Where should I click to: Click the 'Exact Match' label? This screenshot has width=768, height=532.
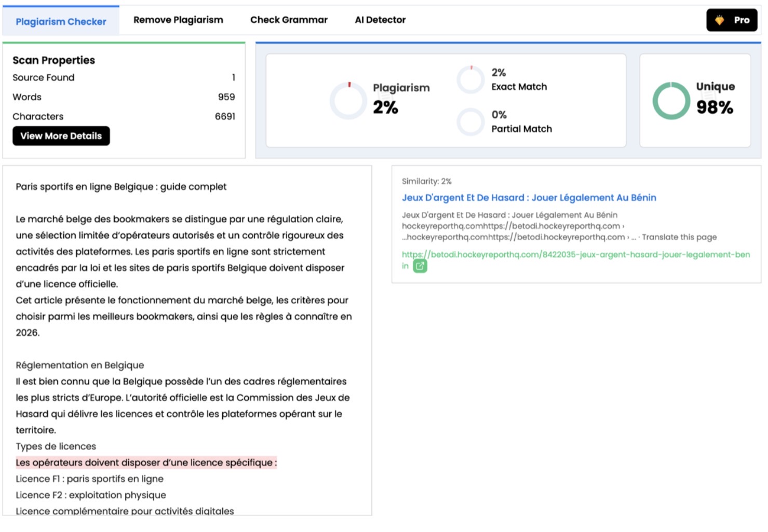point(519,87)
